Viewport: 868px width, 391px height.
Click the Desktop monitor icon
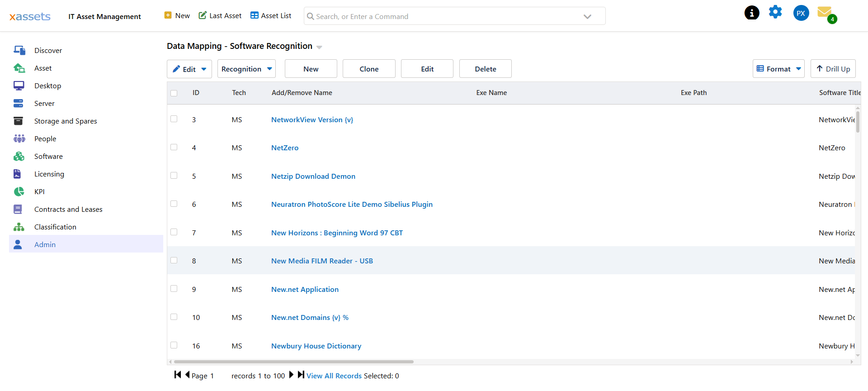tap(19, 86)
